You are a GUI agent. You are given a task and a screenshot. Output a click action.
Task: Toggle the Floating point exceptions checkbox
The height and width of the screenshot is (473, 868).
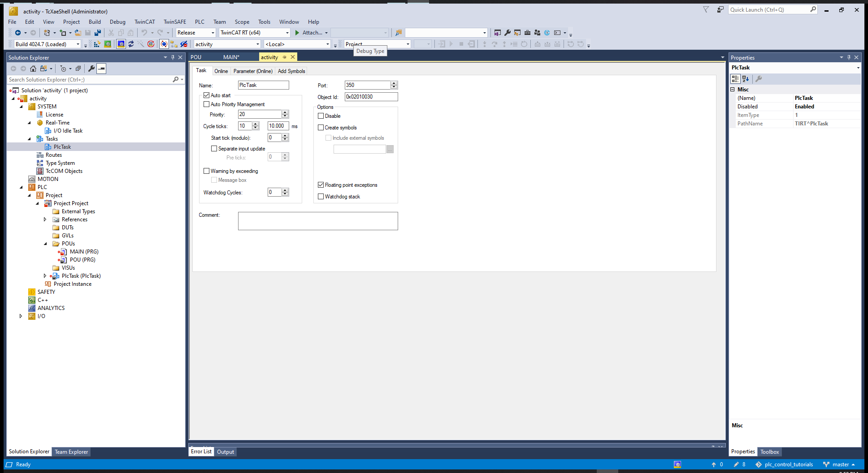coord(321,185)
